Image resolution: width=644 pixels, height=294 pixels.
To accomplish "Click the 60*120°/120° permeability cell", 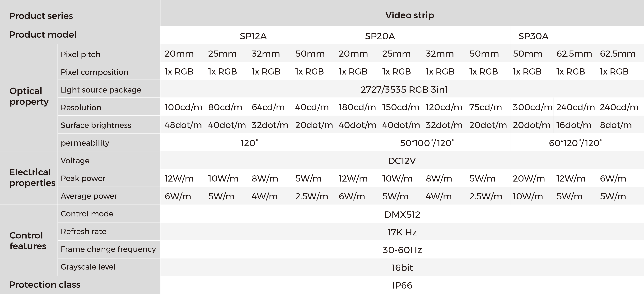I will [x=576, y=143].
